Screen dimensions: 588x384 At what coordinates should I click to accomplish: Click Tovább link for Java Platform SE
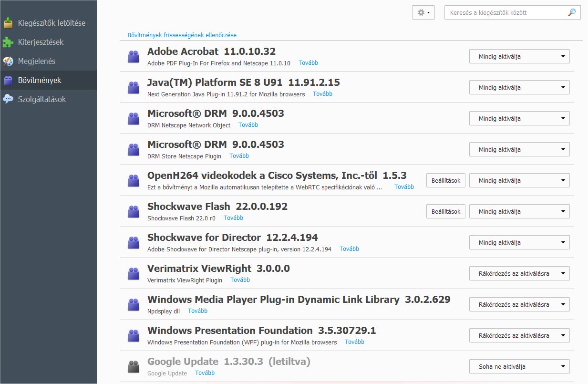coord(322,94)
